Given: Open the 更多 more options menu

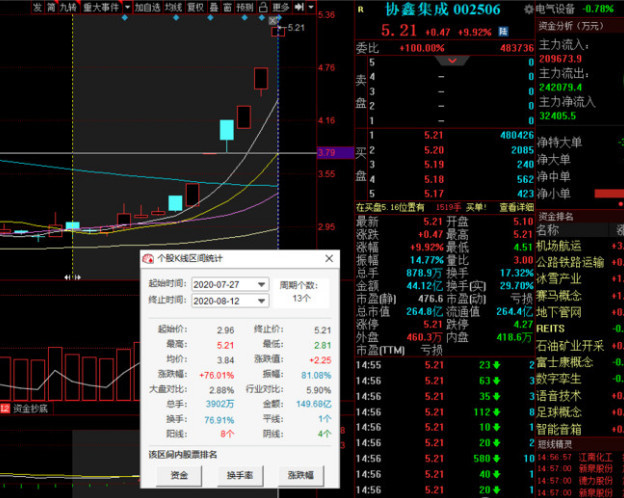Looking at the screenshot, I should pyautogui.click(x=281, y=7).
